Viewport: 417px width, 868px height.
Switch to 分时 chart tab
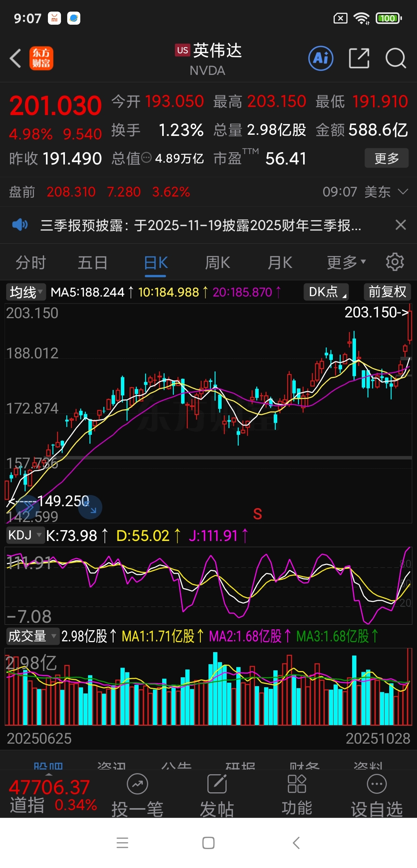[x=31, y=263]
